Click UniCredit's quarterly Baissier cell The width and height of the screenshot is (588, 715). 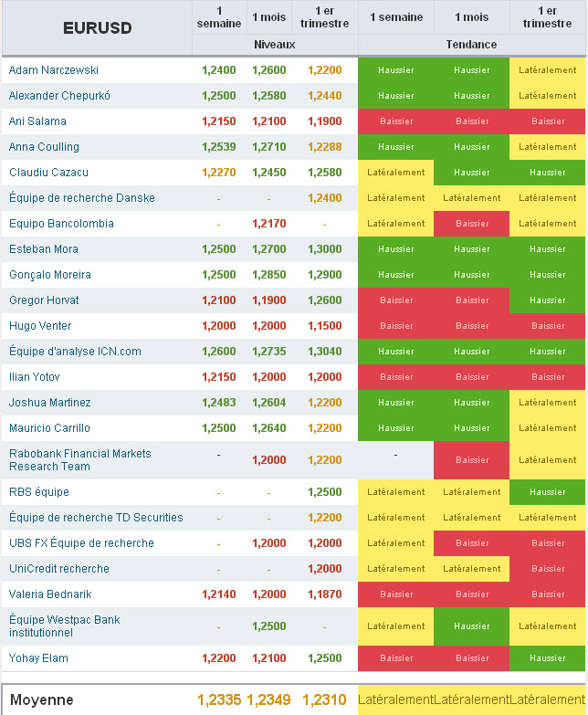[548, 568]
